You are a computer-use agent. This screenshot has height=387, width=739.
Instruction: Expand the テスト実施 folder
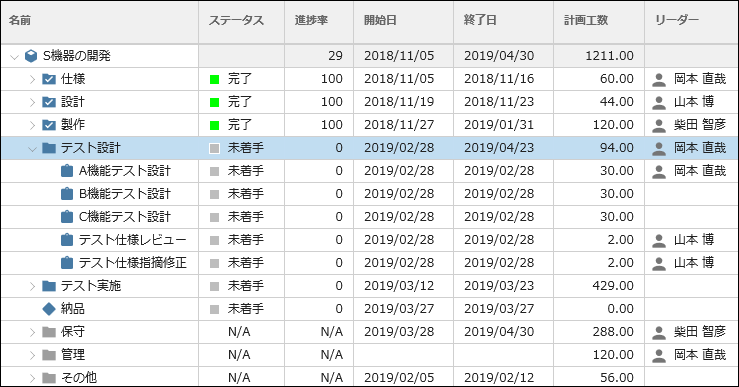point(32,286)
